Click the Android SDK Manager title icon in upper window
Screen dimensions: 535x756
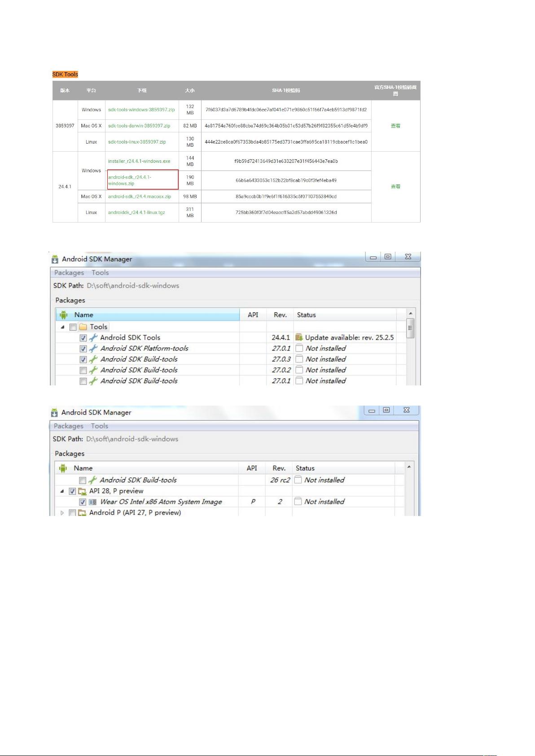tap(55, 259)
